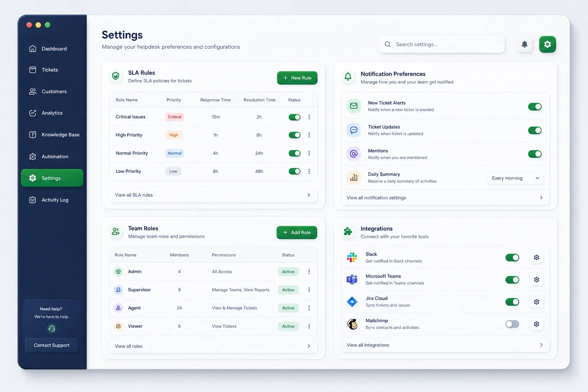The image size is (588, 392).
Task: Click the Mailchimp monkey icon
Action: click(352, 324)
